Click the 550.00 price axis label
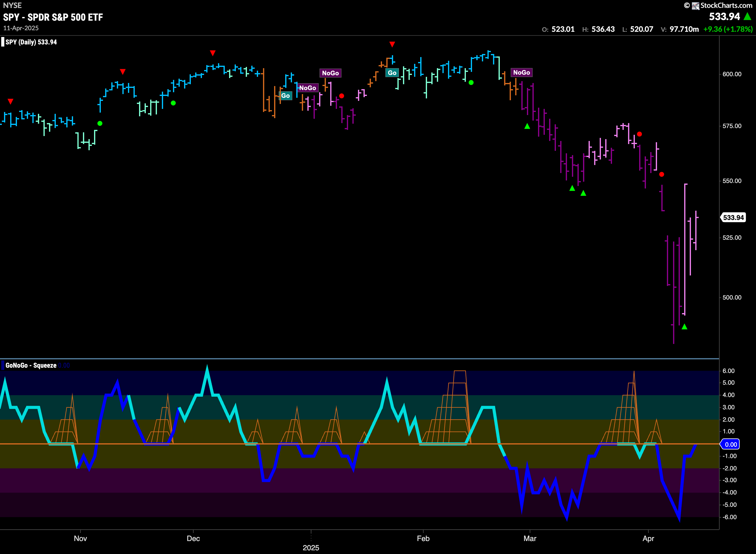The height and width of the screenshot is (554, 756). point(732,181)
